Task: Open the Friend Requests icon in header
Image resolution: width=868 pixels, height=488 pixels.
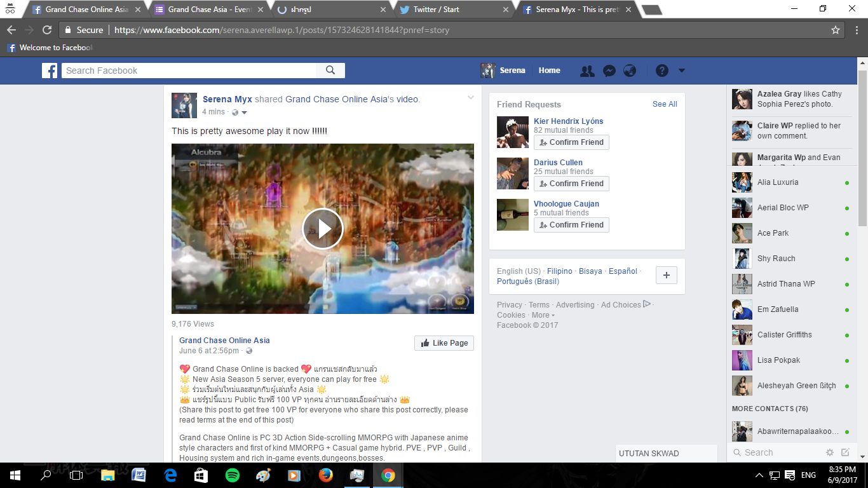Action: tap(587, 71)
